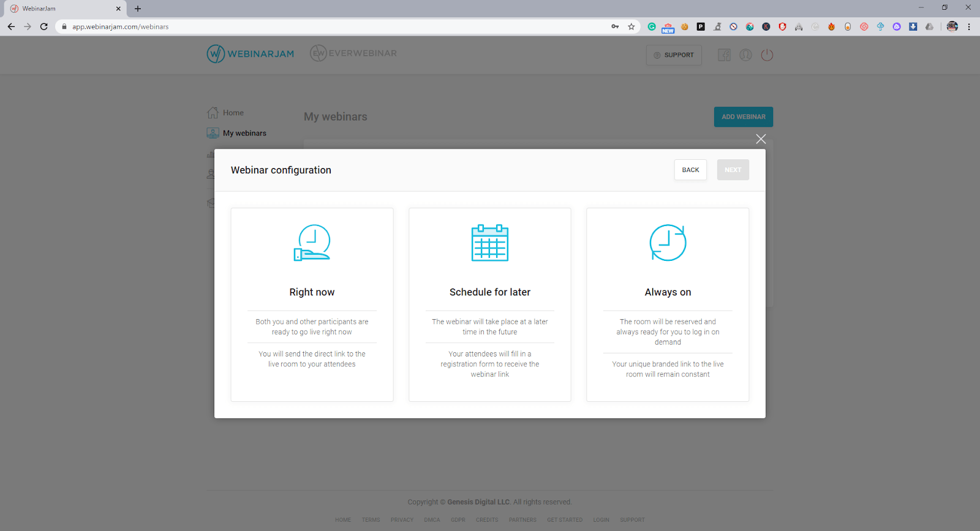Click the power logout icon

[767, 55]
